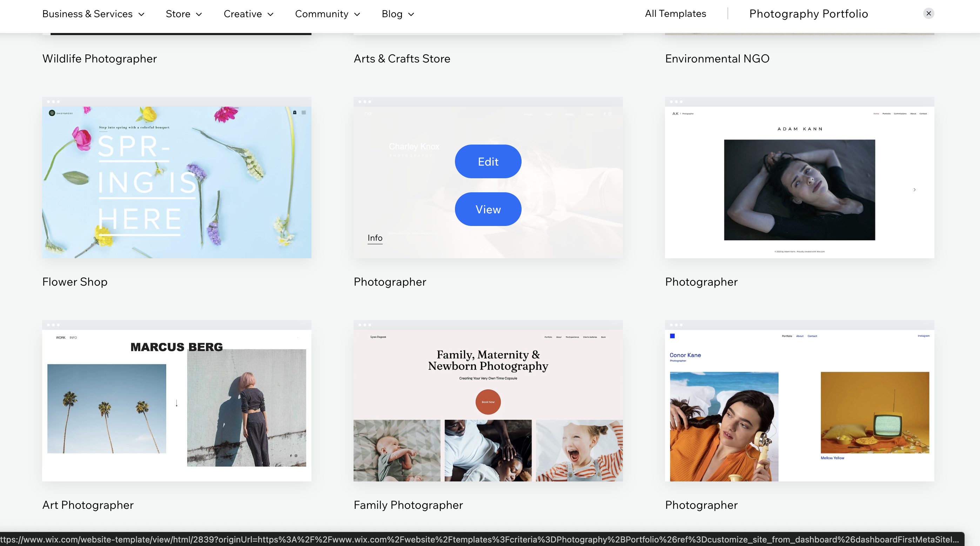
Task: Click the next arrow in Adam Kann preview
Action: pyautogui.click(x=914, y=189)
